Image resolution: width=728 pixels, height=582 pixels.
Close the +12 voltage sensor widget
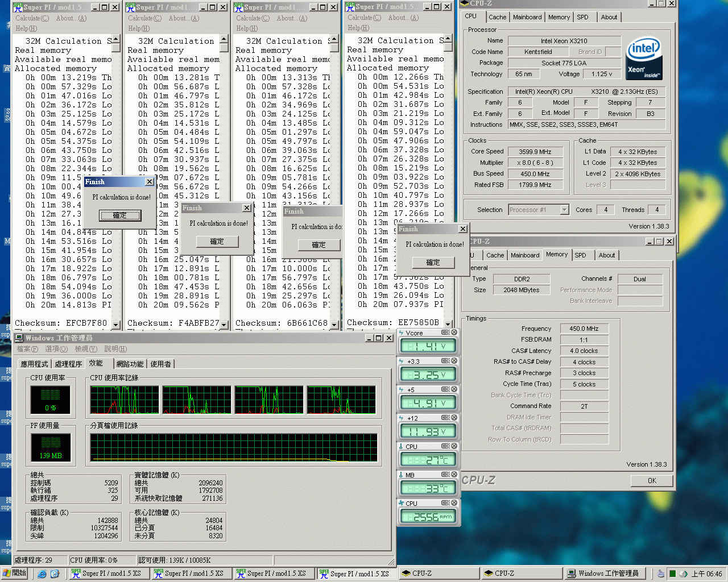click(454, 418)
